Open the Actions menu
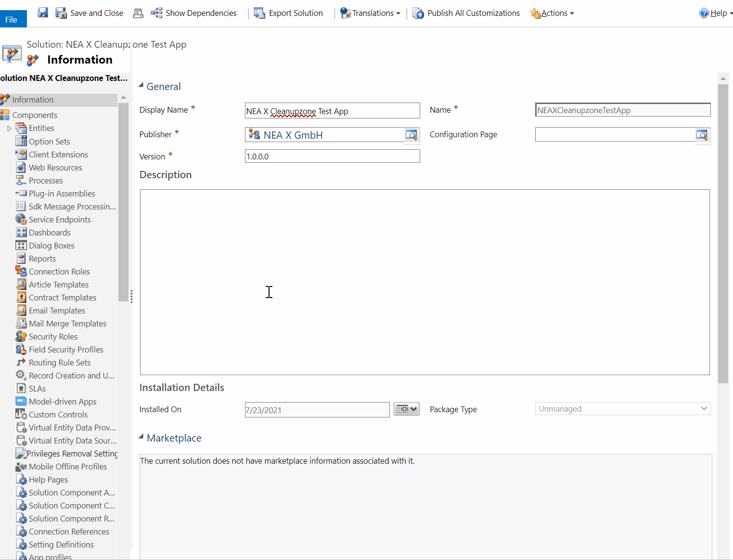This screenshot has width=733, height=560. pos(553,13)
